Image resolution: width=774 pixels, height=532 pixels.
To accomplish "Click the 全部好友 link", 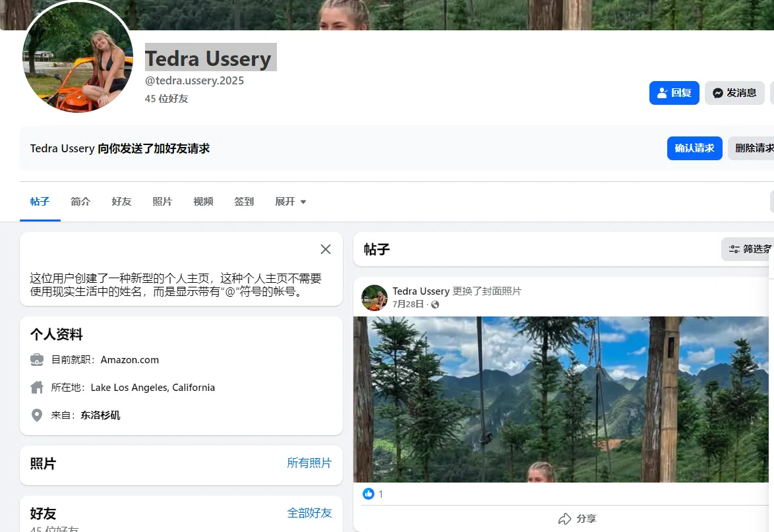I will (x=310, y=512).
